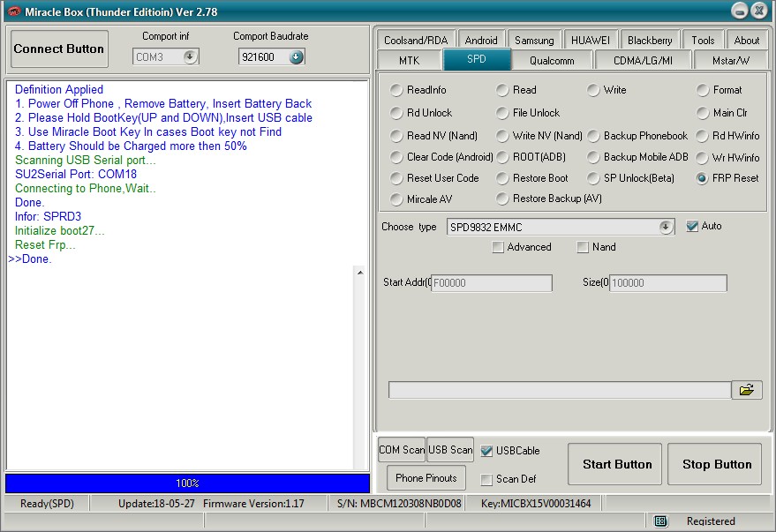Open the Choose type SPD9832 EMMC dropdown
The image size is (776, 532).
[x=666, y=227]
